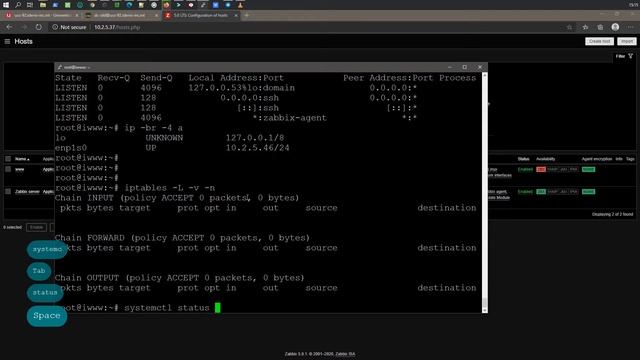Click the terminal vertical scrollbar

(x=484, y=192)
